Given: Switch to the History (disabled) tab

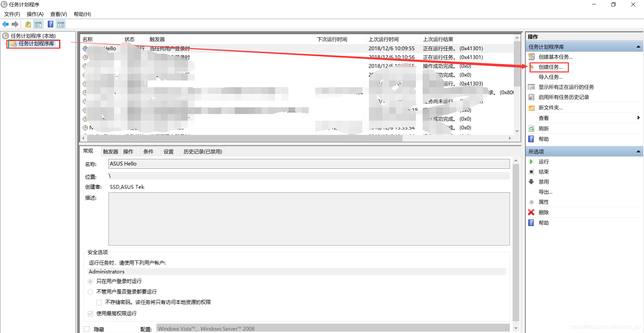Looking at the screenshot, I should [203, 152].
